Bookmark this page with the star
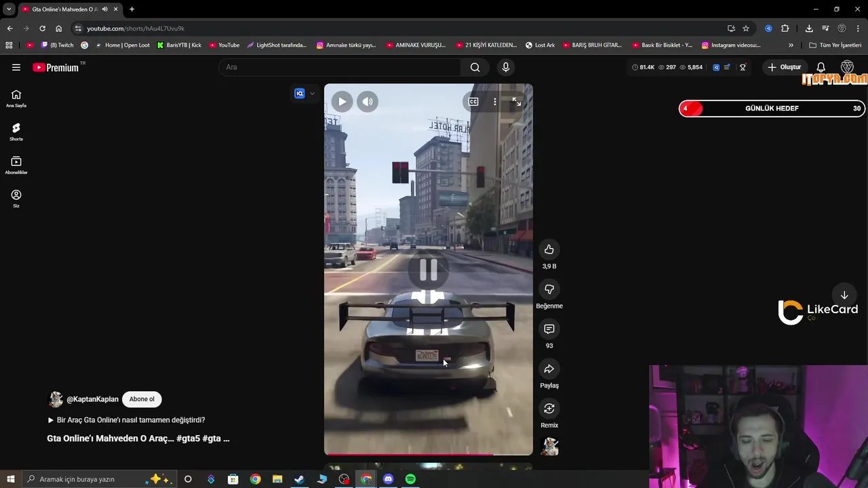868x488 pixels. click(746, 28)
